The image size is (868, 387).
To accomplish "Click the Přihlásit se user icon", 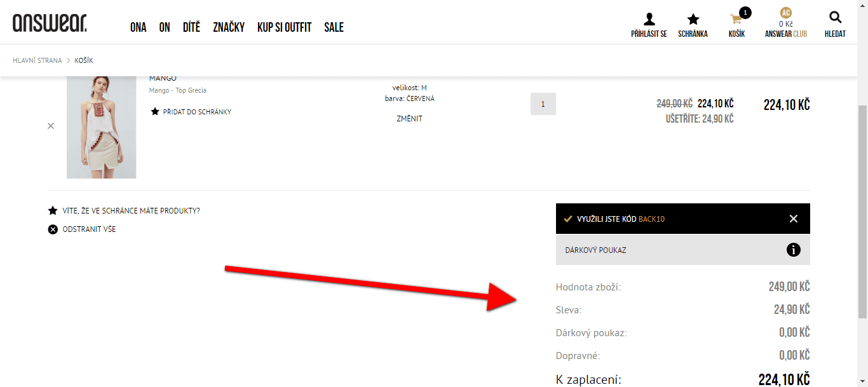I will tap(649, 19).
